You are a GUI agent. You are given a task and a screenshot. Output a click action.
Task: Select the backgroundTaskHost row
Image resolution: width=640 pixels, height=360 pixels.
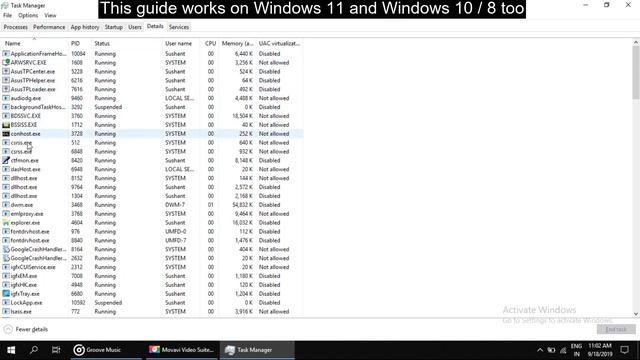click(x=152, y=107)
